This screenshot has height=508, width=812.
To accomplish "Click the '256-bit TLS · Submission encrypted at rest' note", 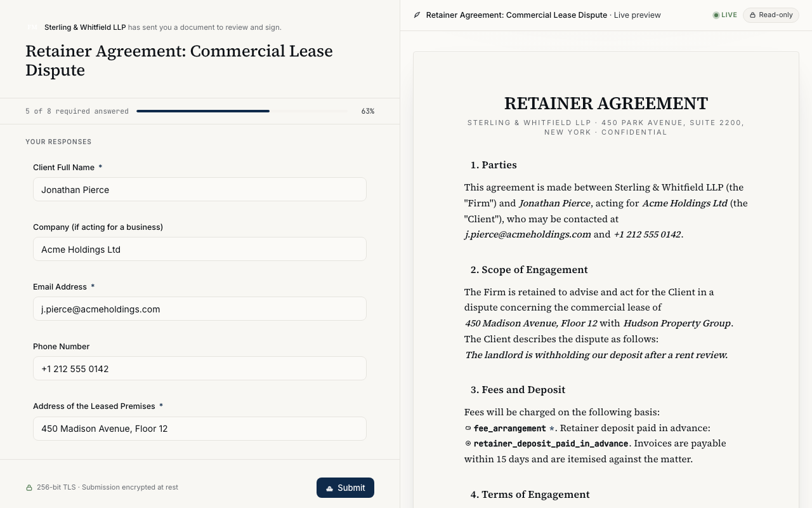I will (107, 487).
